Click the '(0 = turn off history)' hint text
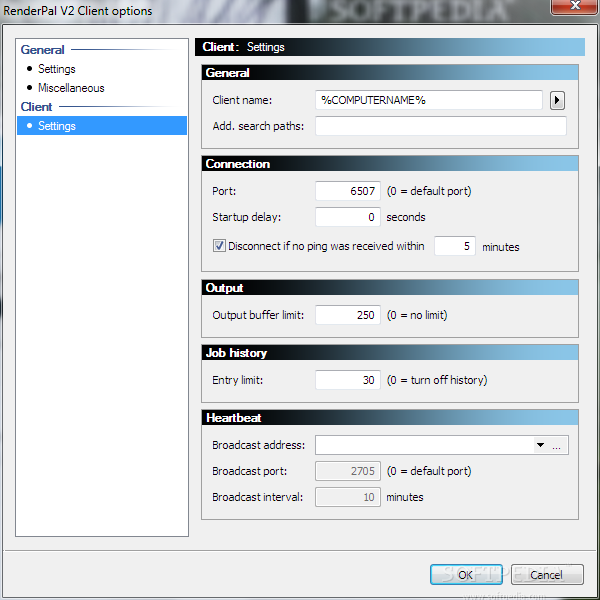Image resolution: width=600 pixels, height=600 pixels. click(437, 380)
